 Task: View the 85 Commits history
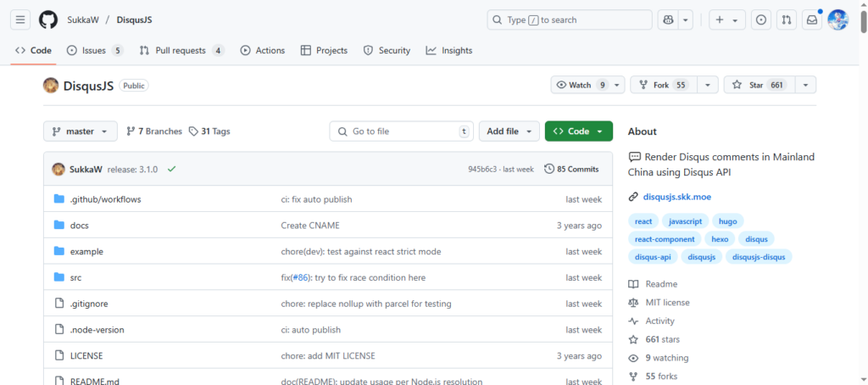coord(571,169)
